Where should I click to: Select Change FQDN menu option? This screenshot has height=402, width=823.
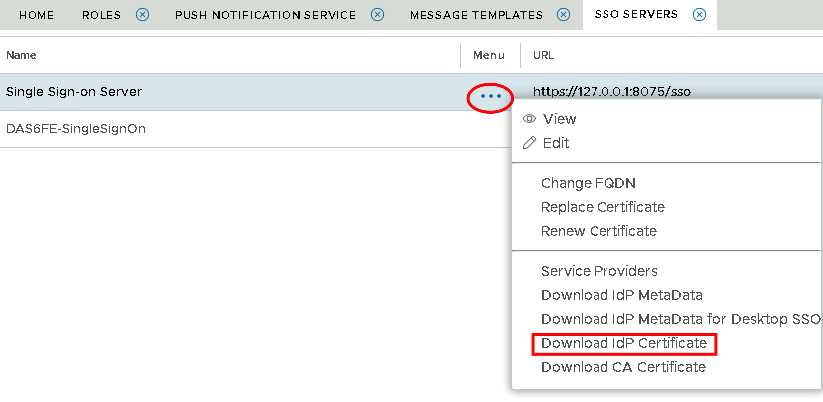coord(588,183)
